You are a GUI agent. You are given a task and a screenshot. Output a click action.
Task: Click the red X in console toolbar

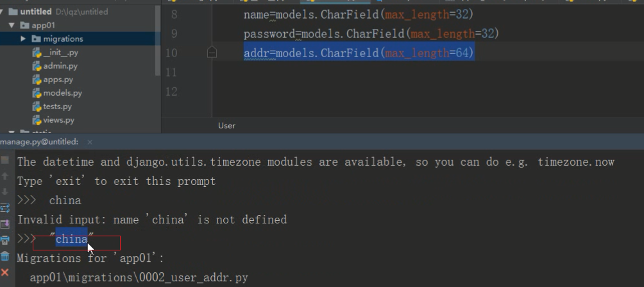click(x=5, y=272)
